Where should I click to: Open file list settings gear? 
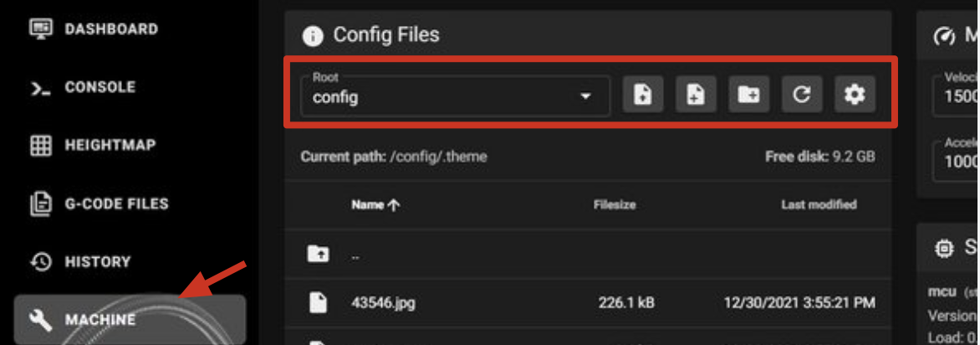pos(854,95)
